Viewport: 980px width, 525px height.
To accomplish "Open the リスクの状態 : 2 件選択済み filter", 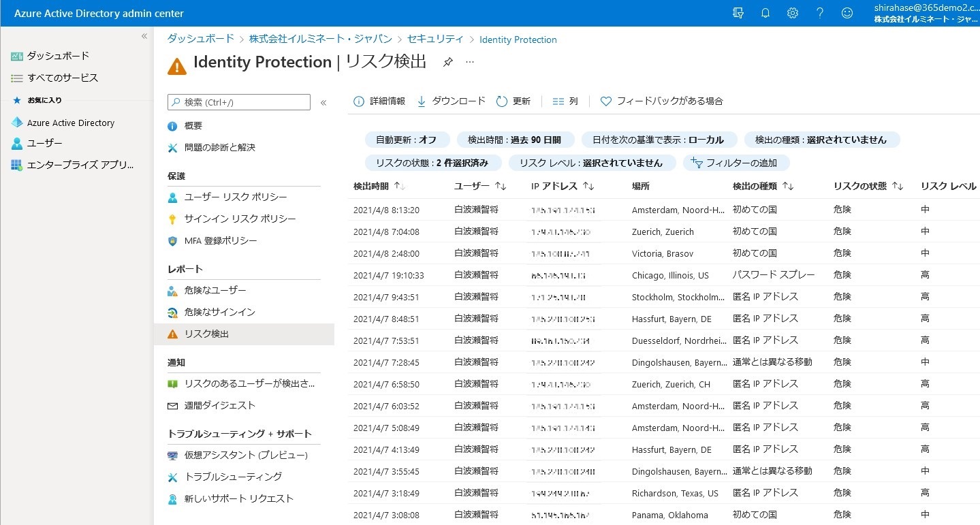I will point(433,163).
